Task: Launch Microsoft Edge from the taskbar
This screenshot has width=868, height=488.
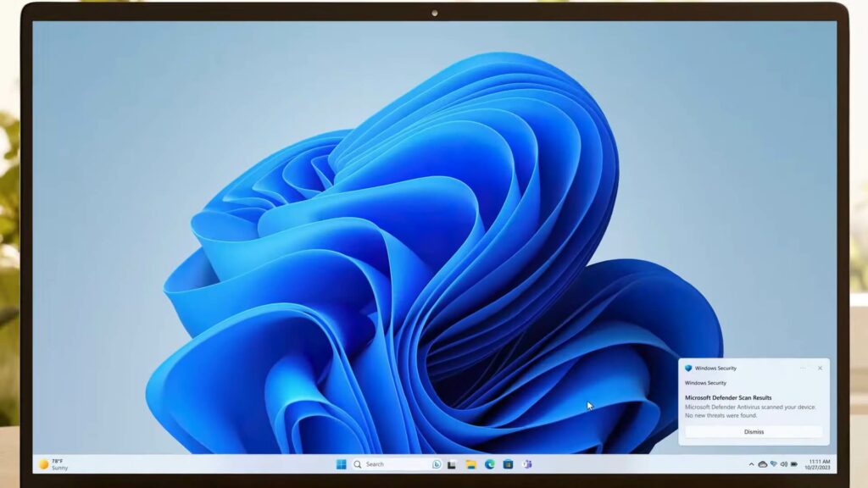Action: pyautogui.click(x=489, y=464)
